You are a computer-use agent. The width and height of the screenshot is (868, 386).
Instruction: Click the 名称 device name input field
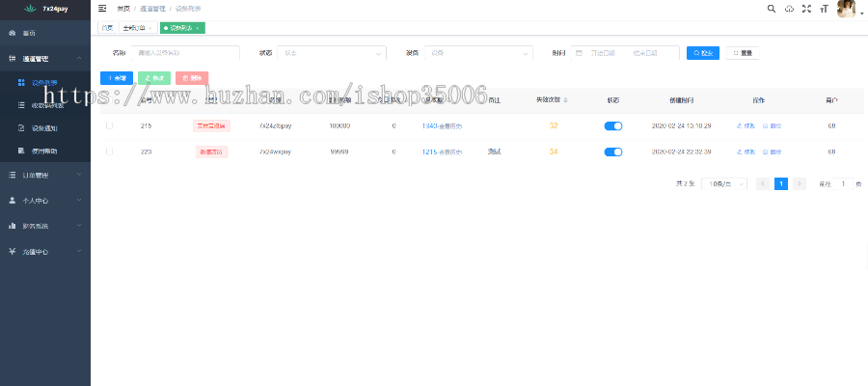pyautogui.click(x=185, y=53)
